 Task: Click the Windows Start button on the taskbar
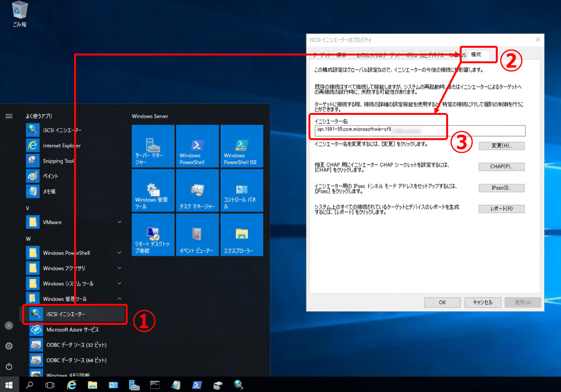coord(9,385)
